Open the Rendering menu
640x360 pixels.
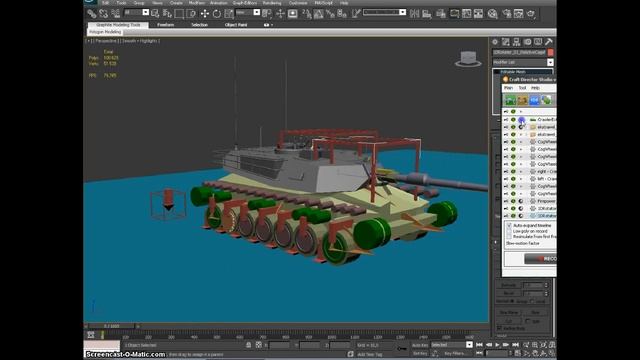pos(272,3)
